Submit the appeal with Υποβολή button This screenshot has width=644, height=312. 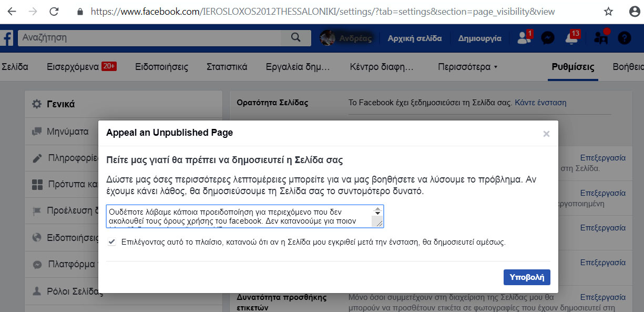527,277
